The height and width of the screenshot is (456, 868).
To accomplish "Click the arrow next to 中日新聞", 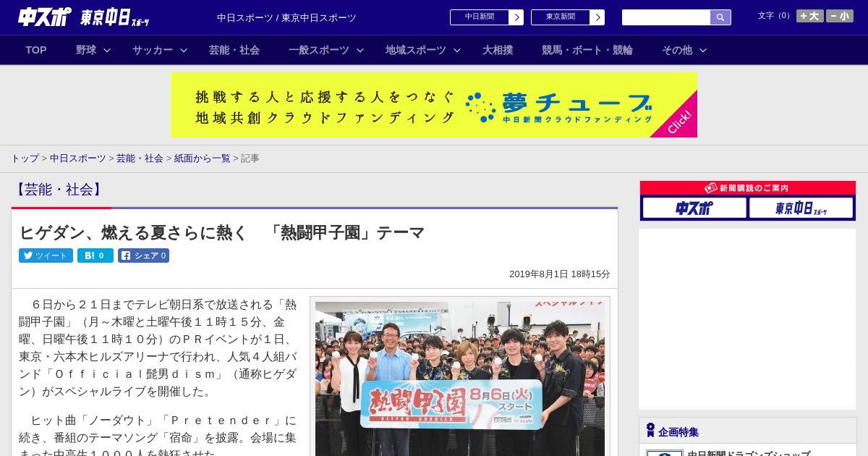I will (x=516, y=17).
